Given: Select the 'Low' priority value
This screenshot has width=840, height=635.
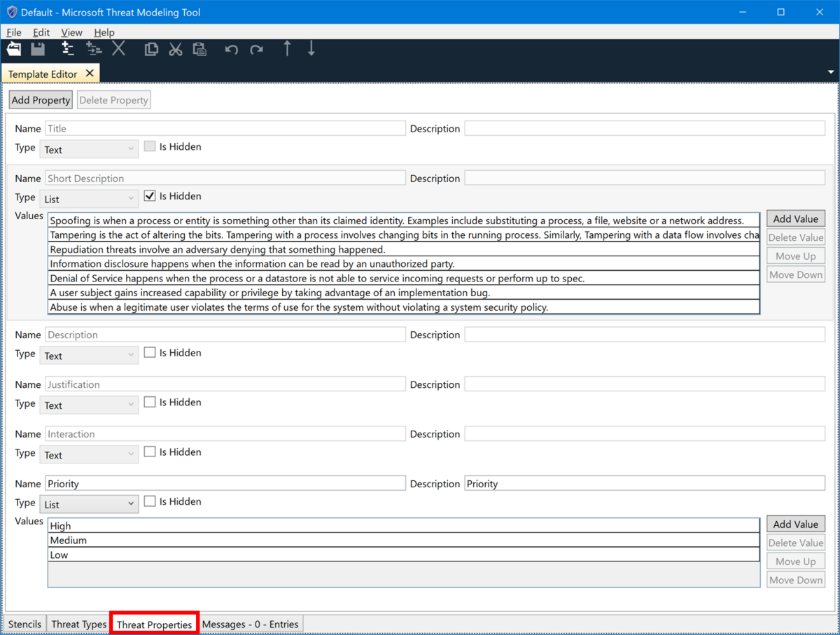Looking at the screenshot, I should 404,554.
